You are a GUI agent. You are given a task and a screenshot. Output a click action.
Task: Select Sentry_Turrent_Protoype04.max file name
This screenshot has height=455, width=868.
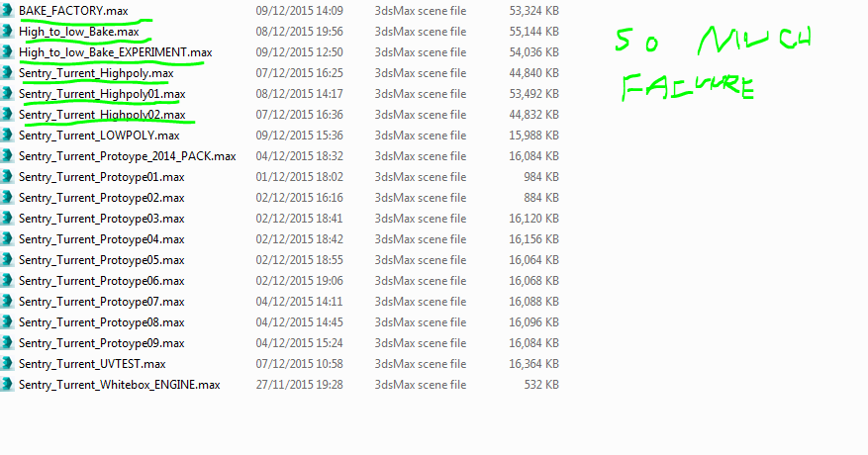[x=101, y=239]
